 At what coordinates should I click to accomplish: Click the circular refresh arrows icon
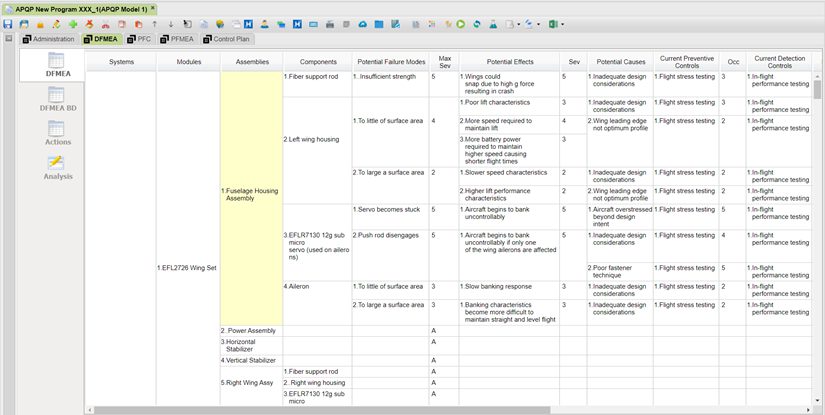click(477, 23)
